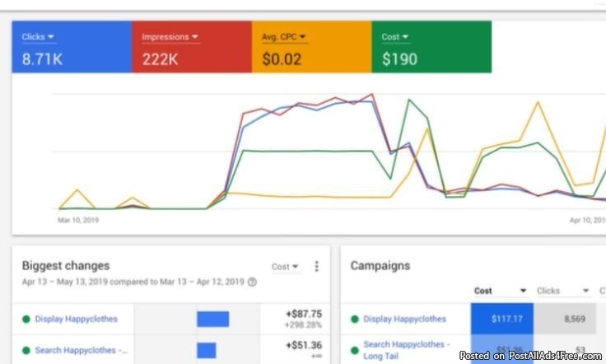Open Search Happyclothes - Long Tail campaign

tap(407, 348)
